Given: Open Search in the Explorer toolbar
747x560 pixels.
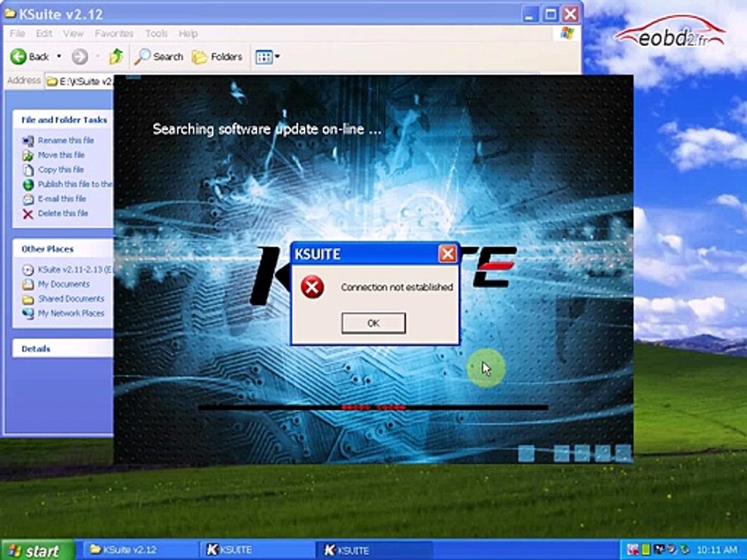Looking at the screenshot, I should (159, 57).
